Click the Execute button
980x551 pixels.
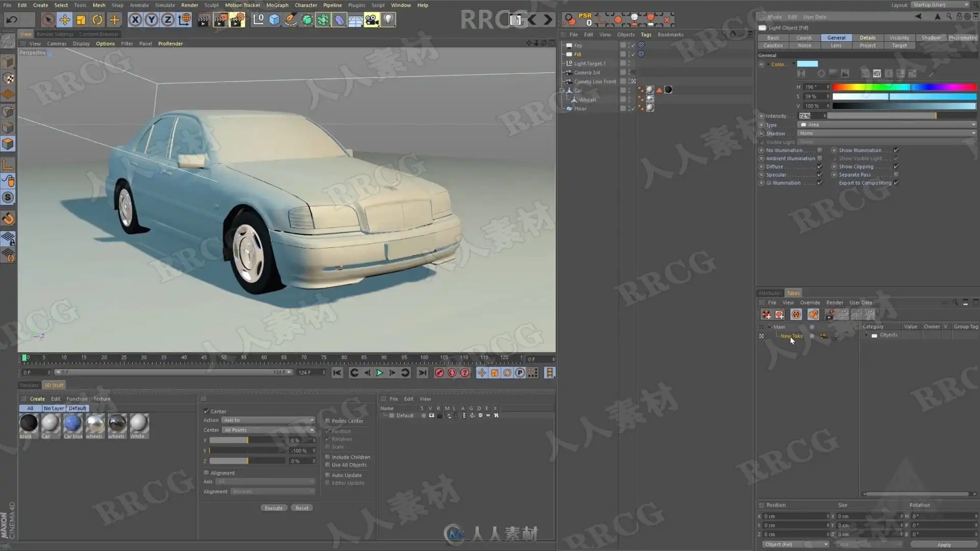(x=274, y=508)
